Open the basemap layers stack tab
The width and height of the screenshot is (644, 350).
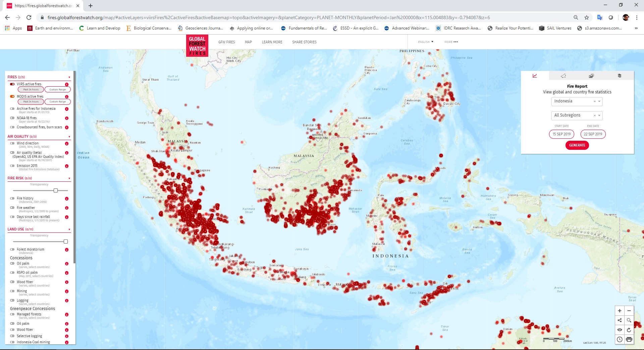620,76
